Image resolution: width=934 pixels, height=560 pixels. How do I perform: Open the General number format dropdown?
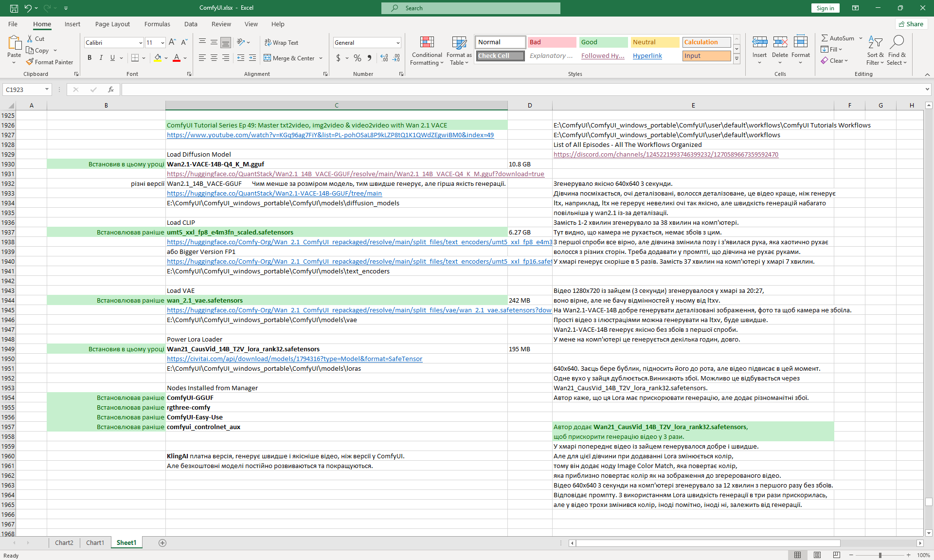[397, 43]
